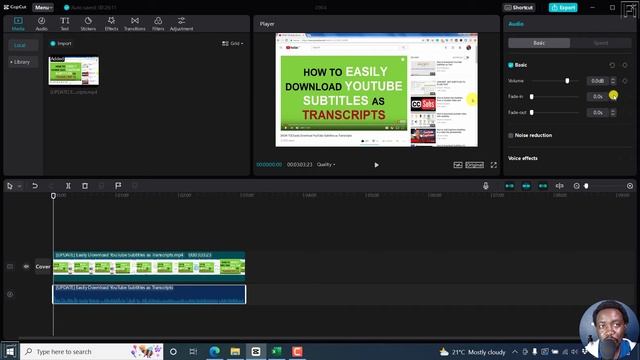Click the record voiceover microphone
The height and width of the screenshot is (360, 640).
pyautogui.click(x=485, y=186)
